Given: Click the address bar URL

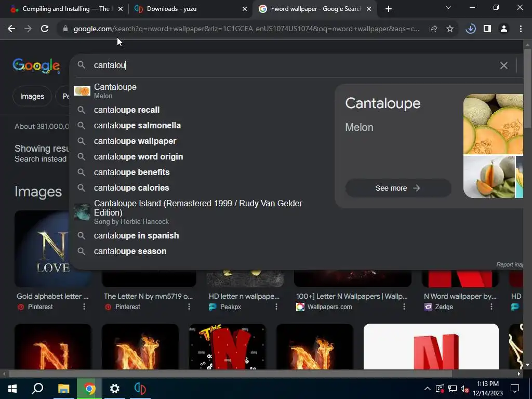Looking at the screenshot, I should point(246,29).
